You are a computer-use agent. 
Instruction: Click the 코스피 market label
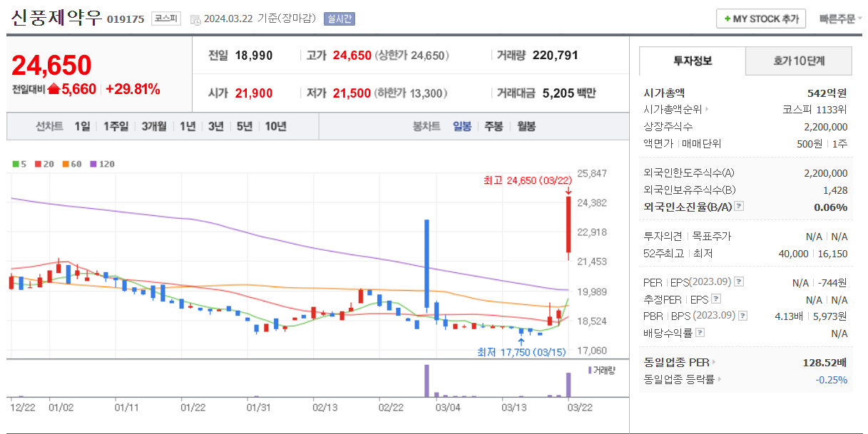pyautogui.click(x=166, y=19)
